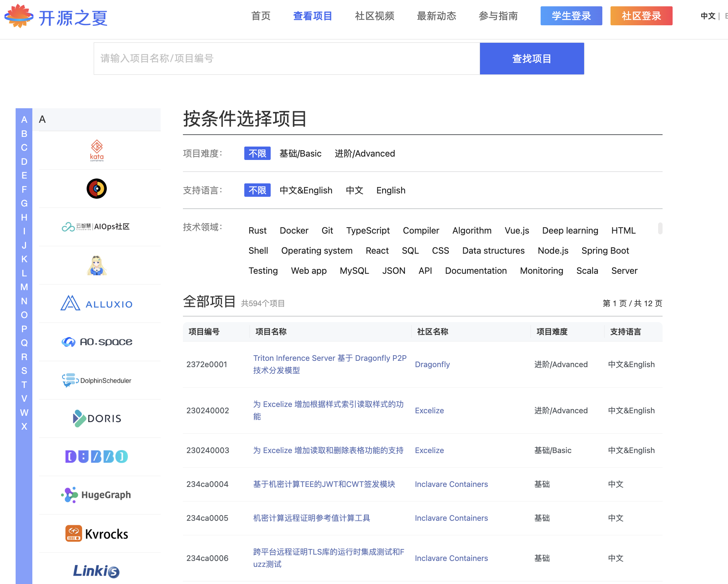
Task: Open the Alluxio community logo
Action: [97, 304]
